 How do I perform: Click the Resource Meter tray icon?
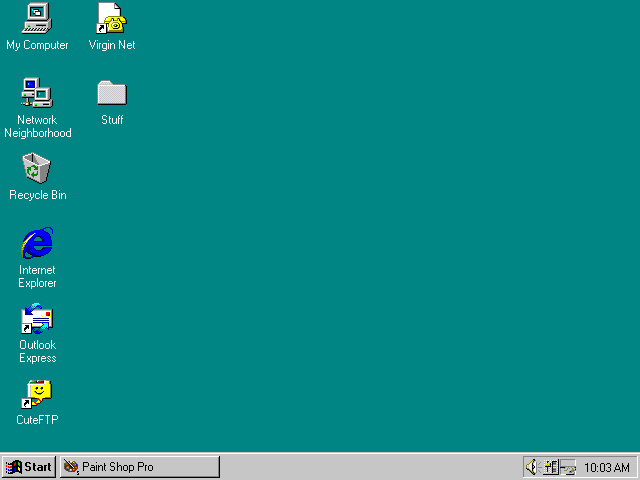click(550, 467)
